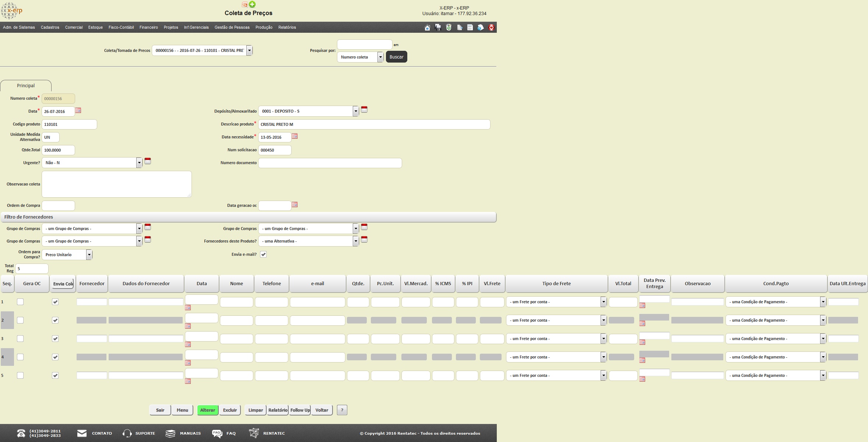Open the Gestão de Pessoas menu
868x442 pixels.
(x=232, y=28)
